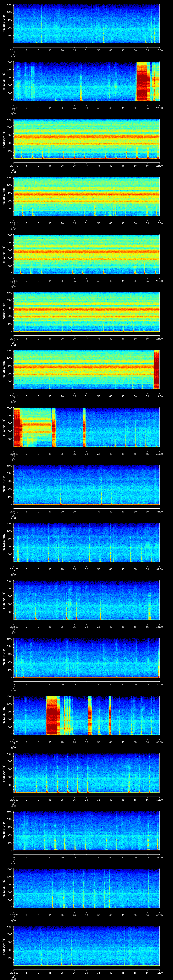Select the spectrogram panel starting at 0:25:00
The width and height of the screenshot is (173, 980).
(86, 197)
